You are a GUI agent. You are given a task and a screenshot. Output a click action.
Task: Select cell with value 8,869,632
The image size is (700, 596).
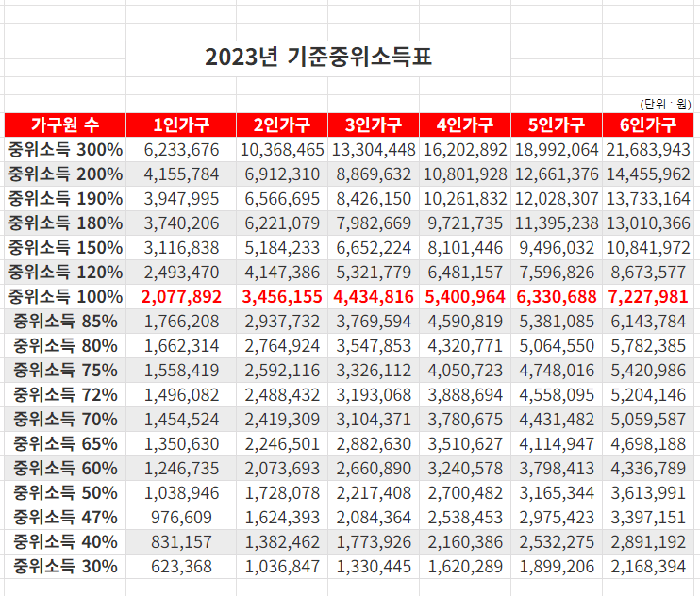374,174
